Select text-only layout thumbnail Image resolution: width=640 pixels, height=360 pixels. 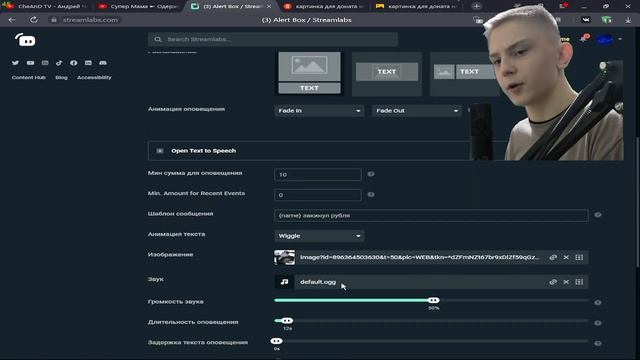point(387,73)
